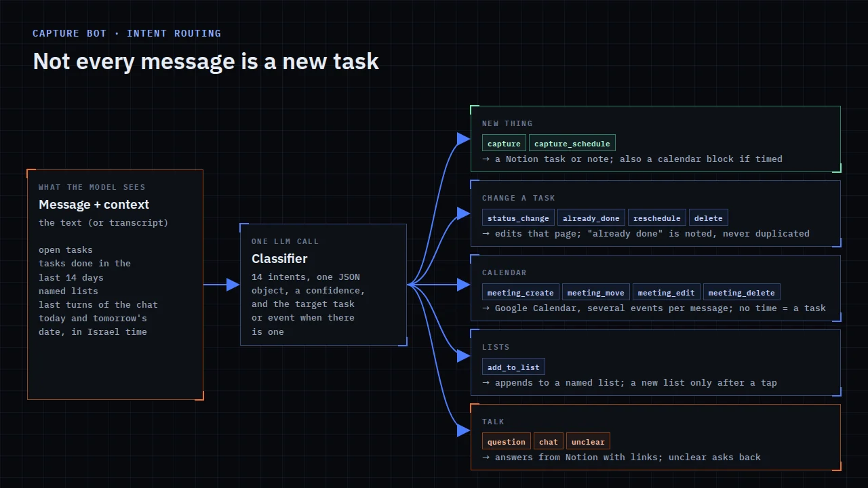Click the 'TALK' section label
The width and height of the screenshot is (868, 488).
493,422
